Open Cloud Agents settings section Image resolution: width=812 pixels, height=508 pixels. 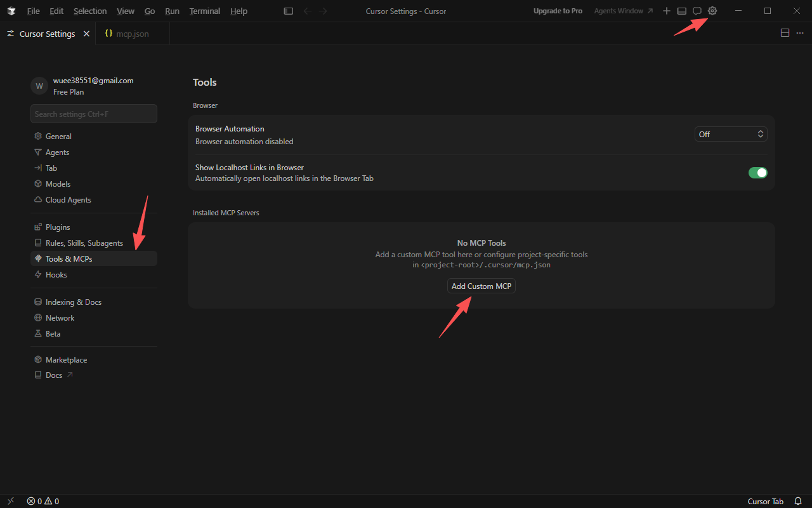coord(94,200)
